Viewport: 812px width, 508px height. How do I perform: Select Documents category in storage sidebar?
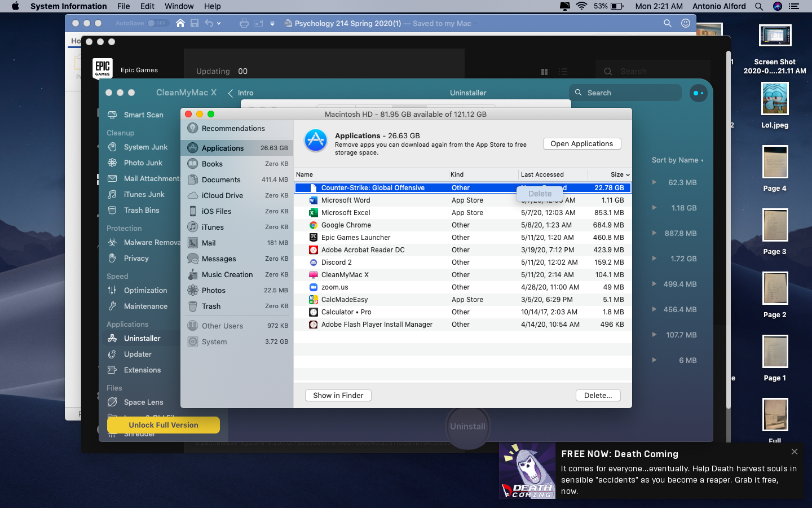(237, 179)
